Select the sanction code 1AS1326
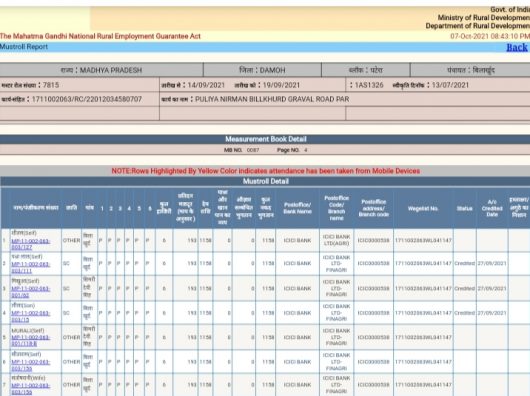Image resolution: width=530 pixels, height=396 pixels. [369, 85]
